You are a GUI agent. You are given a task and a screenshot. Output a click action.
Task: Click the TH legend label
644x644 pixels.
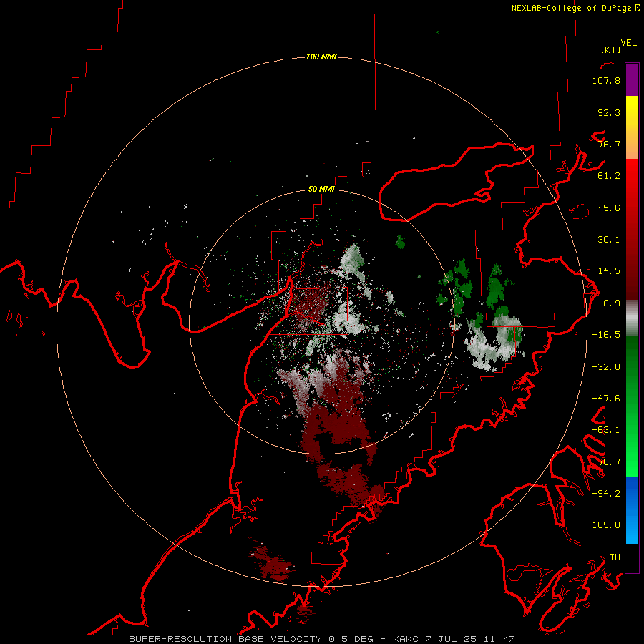615,557
